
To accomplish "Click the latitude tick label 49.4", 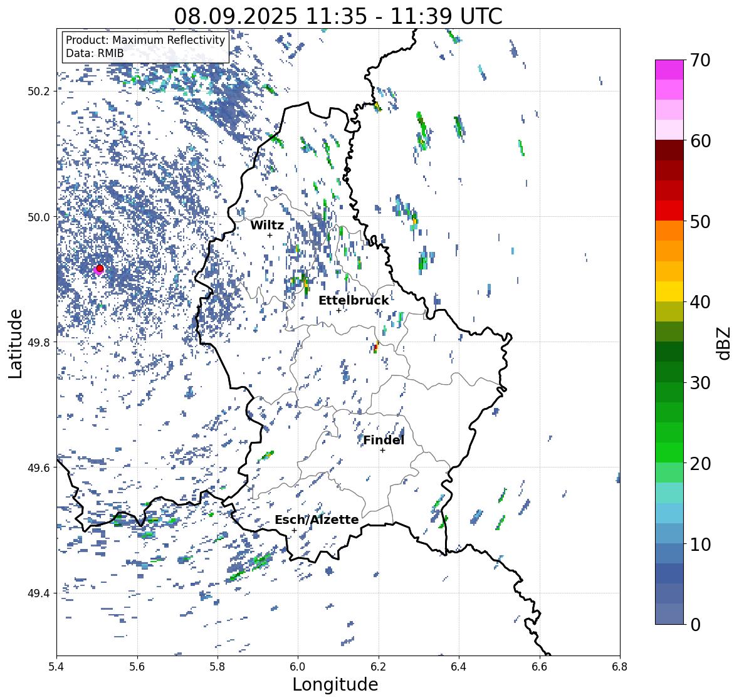I will (x=39, y=593).
